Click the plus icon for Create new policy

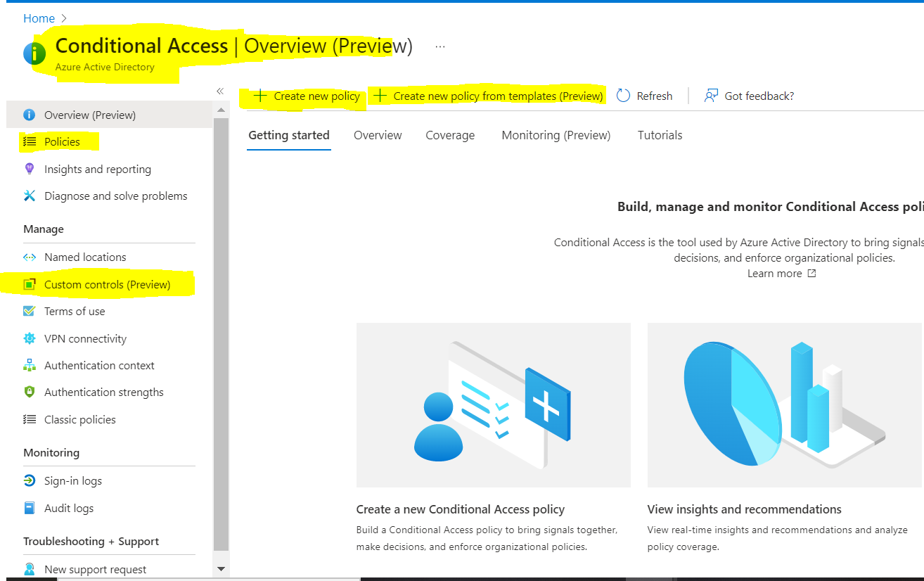[260, 96]
